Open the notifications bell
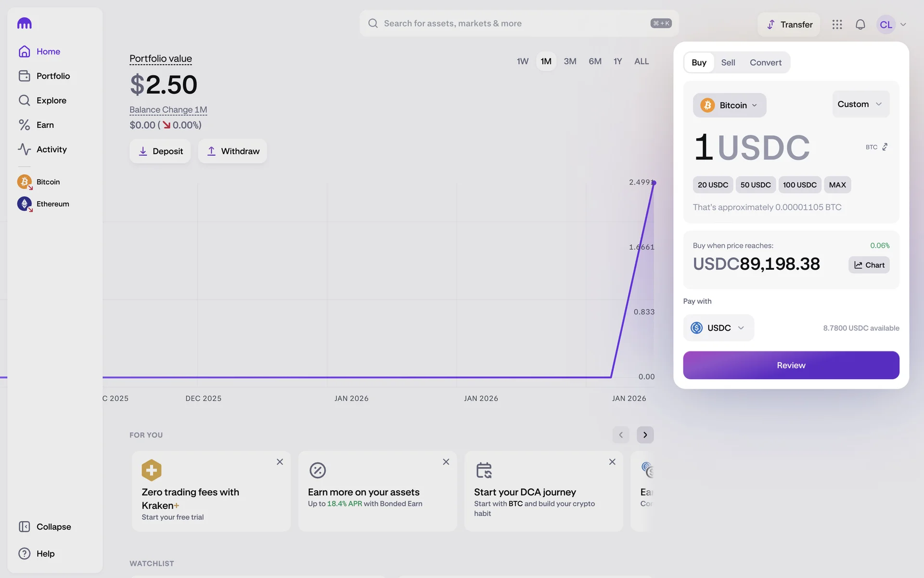 coord(860,25)
